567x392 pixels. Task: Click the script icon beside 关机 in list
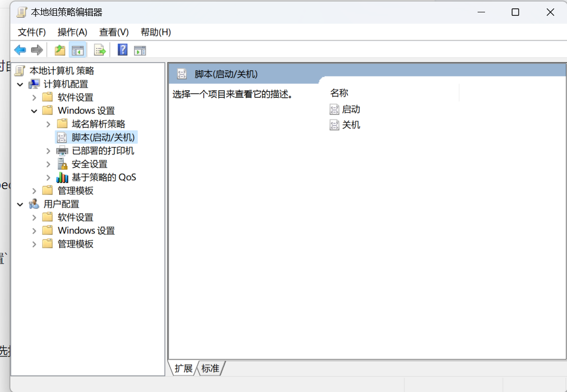tap(334, 125)
